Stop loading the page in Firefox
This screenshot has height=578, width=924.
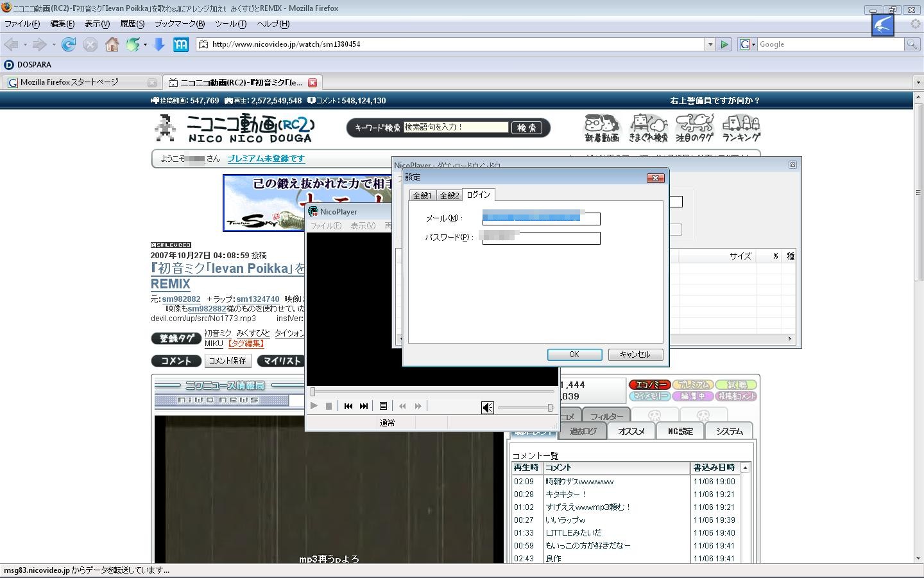coord(90,44)
